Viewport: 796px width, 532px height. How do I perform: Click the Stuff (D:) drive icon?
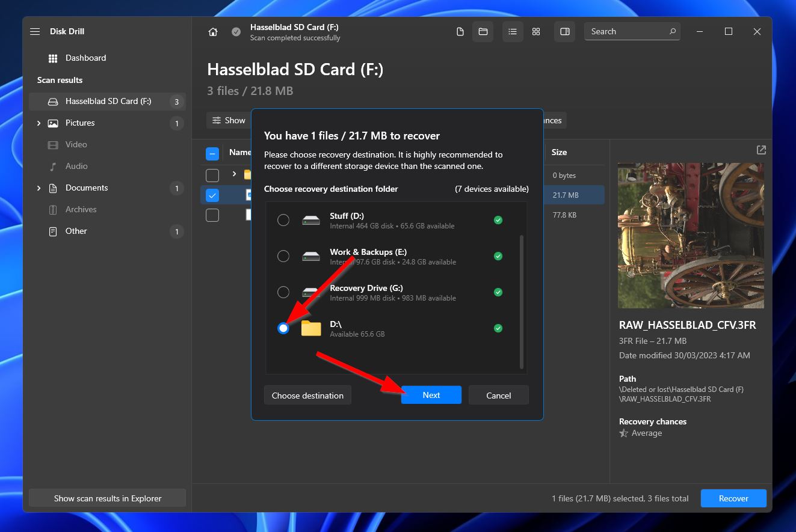click(311, 221)
